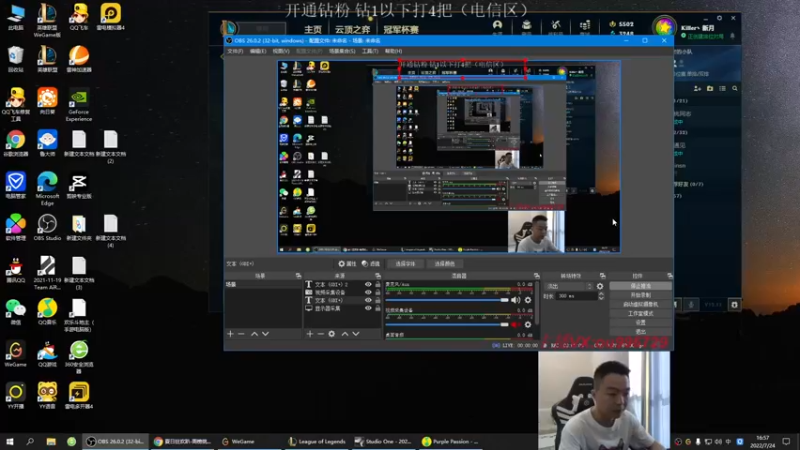The height and width of the screenshot is (450, 800).
Task: Hide the 视频采集设备 source
Action: (x=368, y=292)
